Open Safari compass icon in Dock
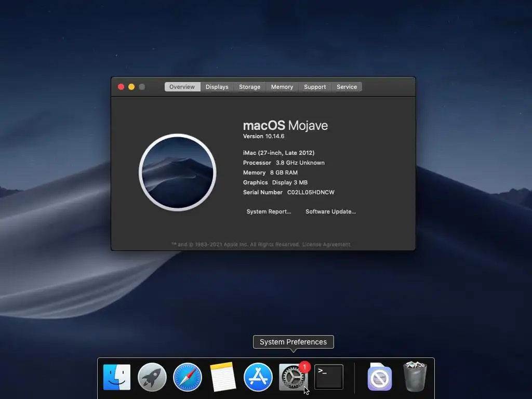The height and width of the screenshot is (399, 532). click(x=187, y=377)
